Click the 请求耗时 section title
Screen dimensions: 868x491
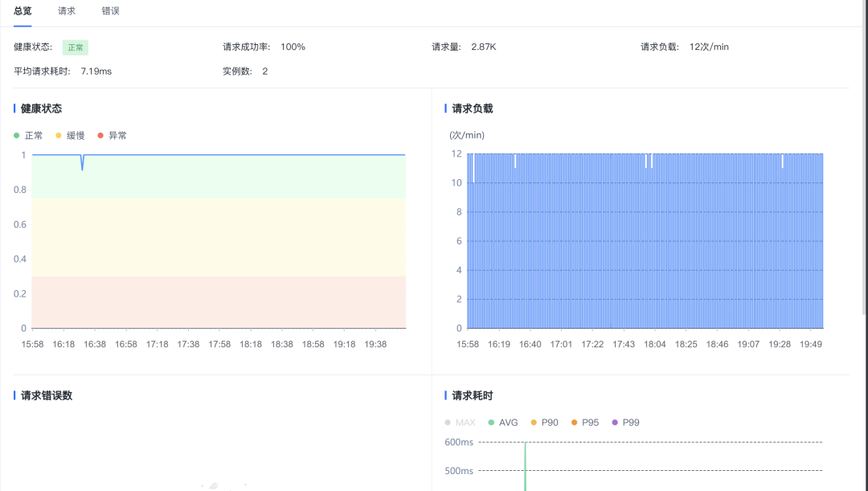(x=473, y=396)
